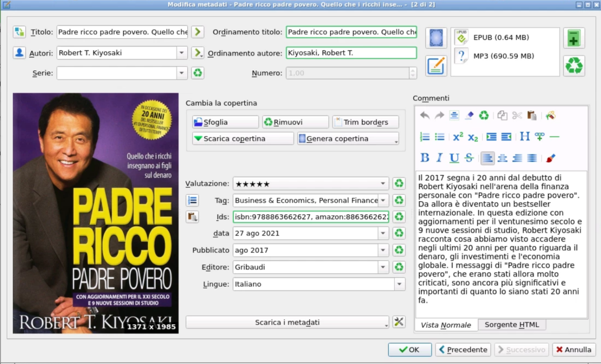
Task: Open the heading style H menu
Action: tap(524, 137)
